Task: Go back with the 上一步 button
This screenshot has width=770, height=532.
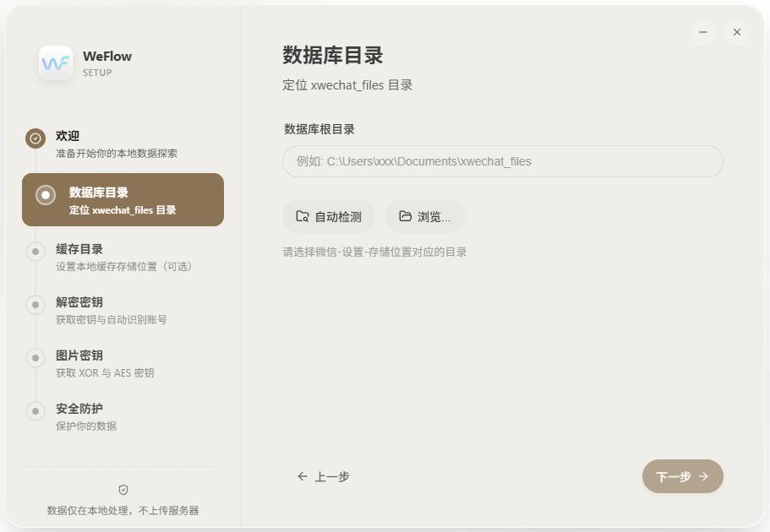Action: tap(323, 476)
